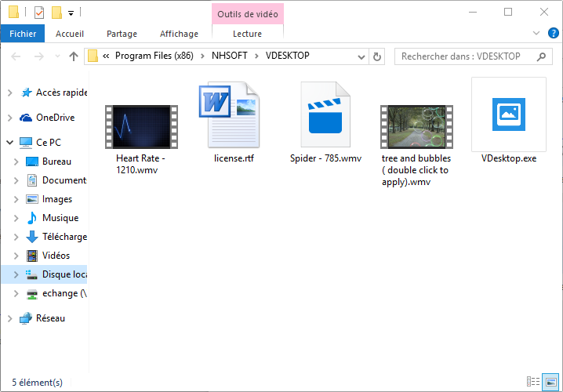Open the help question mark icon
Viewport: 563px width, 392px height.
pos(553,34)
